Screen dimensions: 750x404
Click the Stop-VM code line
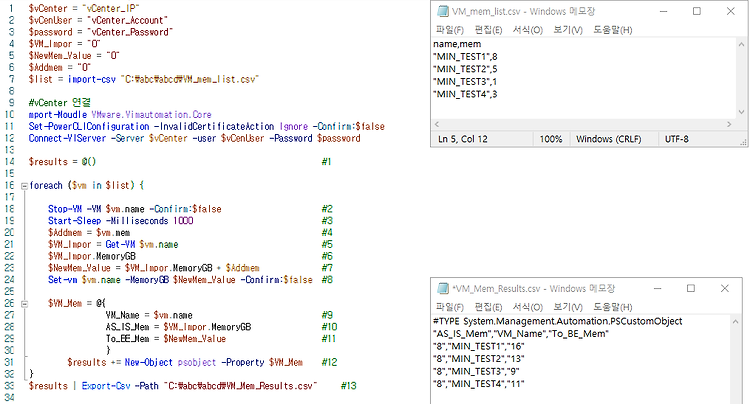[134, 209]
